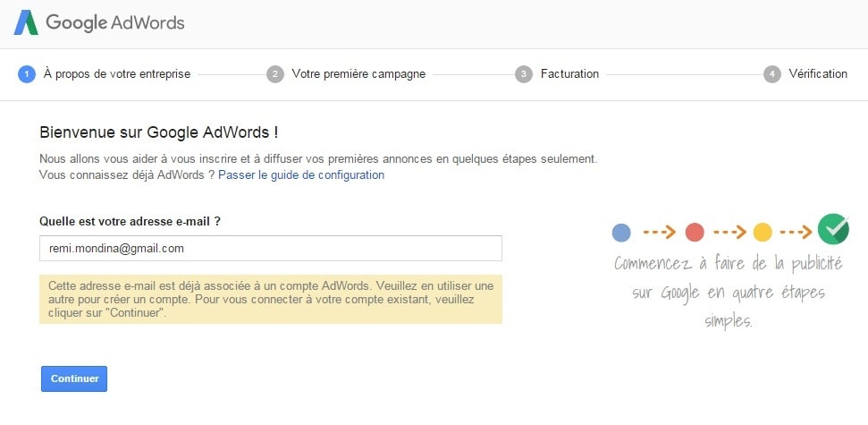Click the 'Google AdWords' header text

(x=115, y=22)
